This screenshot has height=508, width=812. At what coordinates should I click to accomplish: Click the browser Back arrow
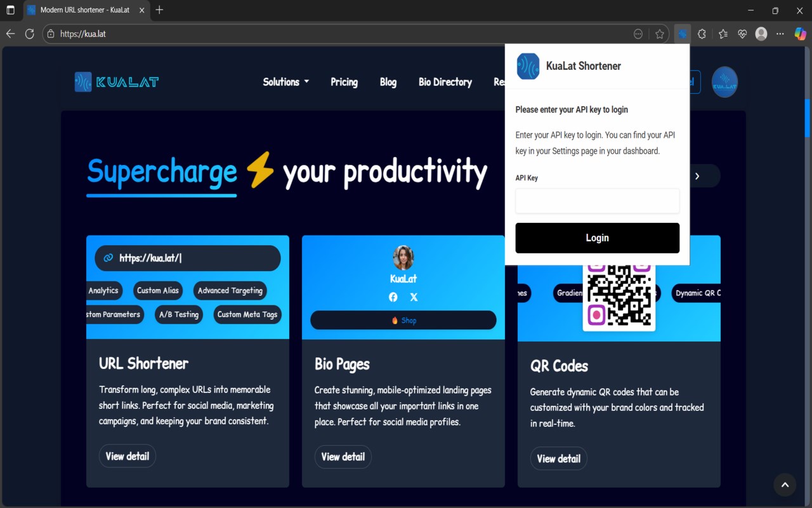point(10,34)
